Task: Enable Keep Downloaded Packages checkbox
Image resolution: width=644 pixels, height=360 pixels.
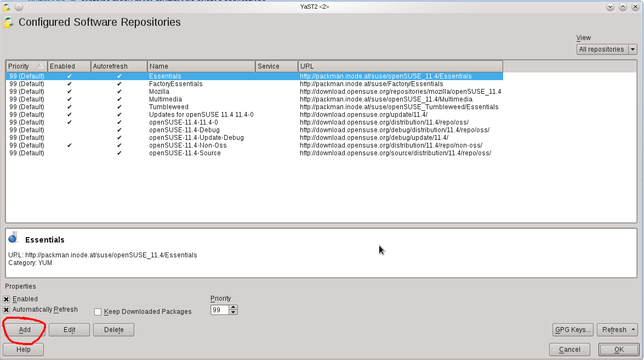Action: (98, 312)
